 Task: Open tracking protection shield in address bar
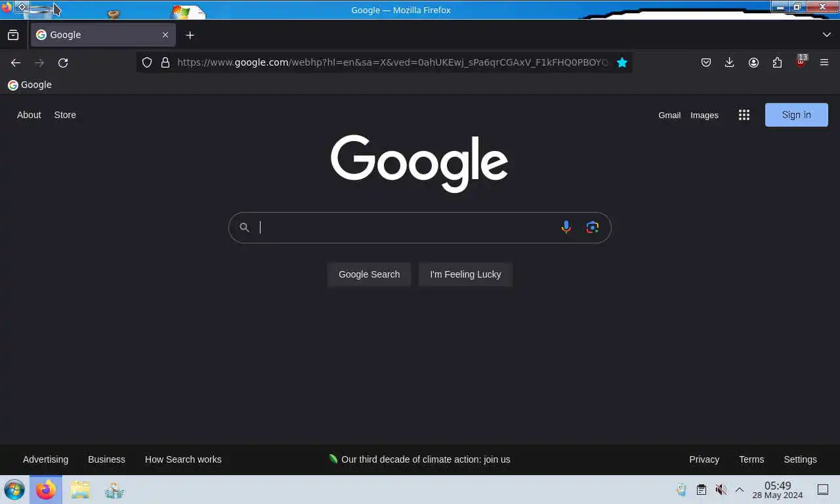pos(147,62)
